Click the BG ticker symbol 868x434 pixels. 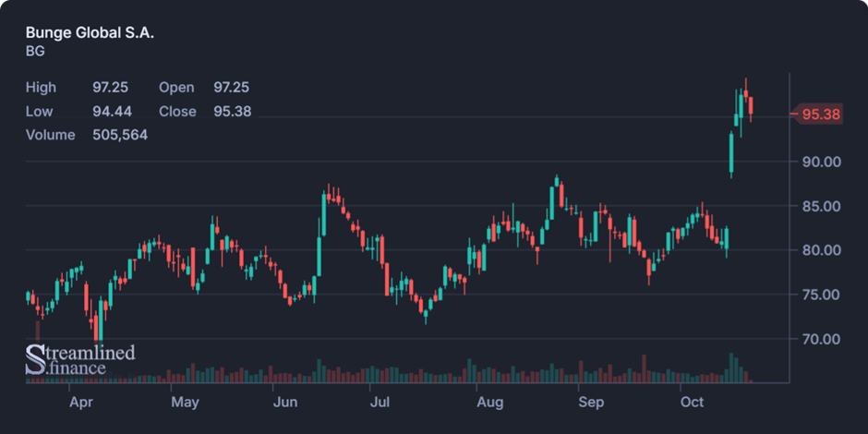click(35, 52)
